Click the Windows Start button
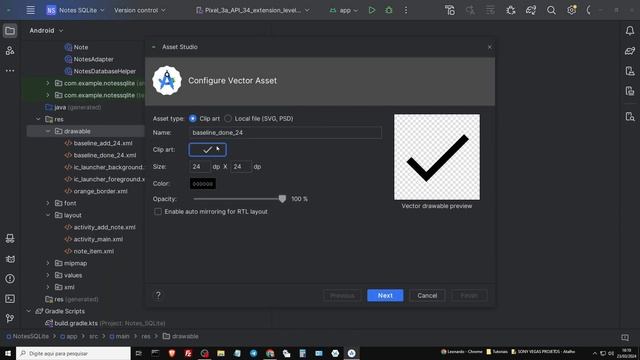Viewport: 640px width, 360px height. click(8, 353)
